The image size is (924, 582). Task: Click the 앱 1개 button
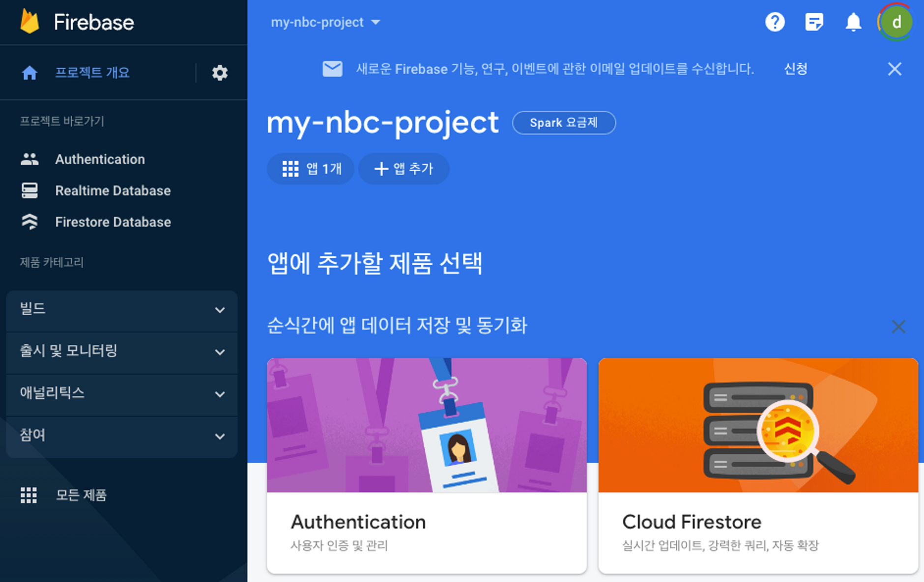[x=311, y=169]
